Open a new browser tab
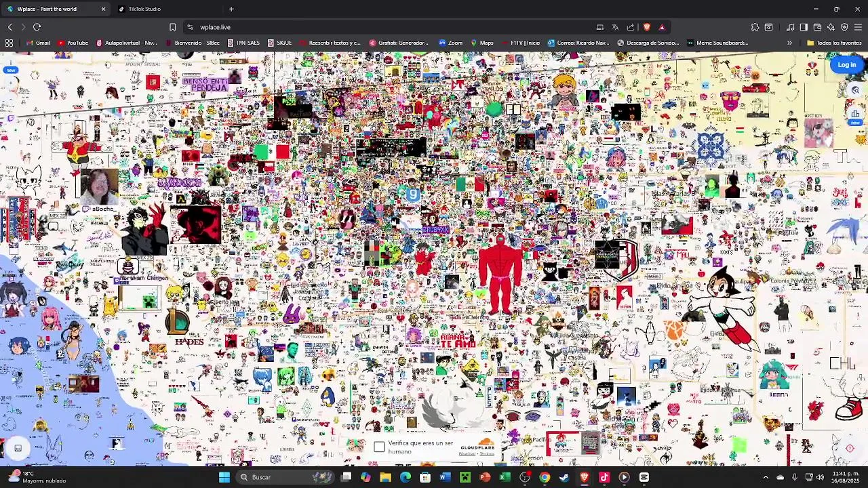 pyautogui.click(x=231, y=9)
